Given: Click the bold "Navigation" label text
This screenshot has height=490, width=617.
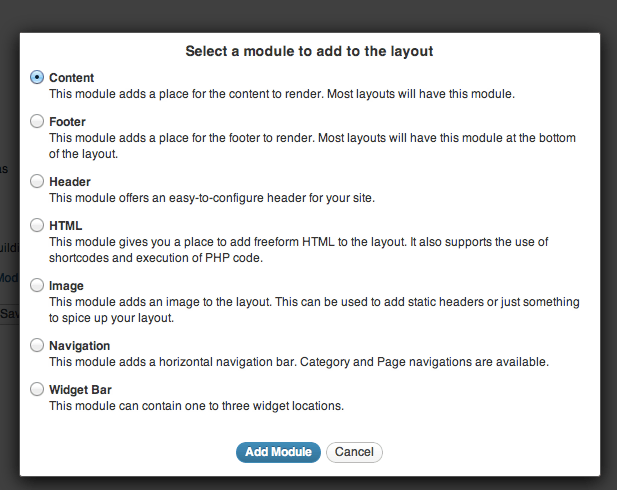Looking at the screenshot, I should 79,346.
